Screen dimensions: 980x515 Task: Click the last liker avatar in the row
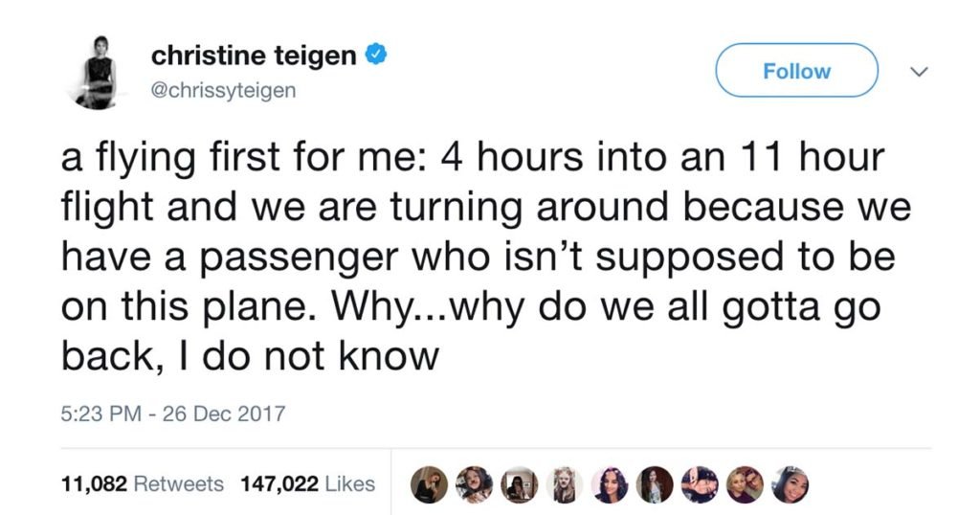pyautogui.click(x=790, y=484)
